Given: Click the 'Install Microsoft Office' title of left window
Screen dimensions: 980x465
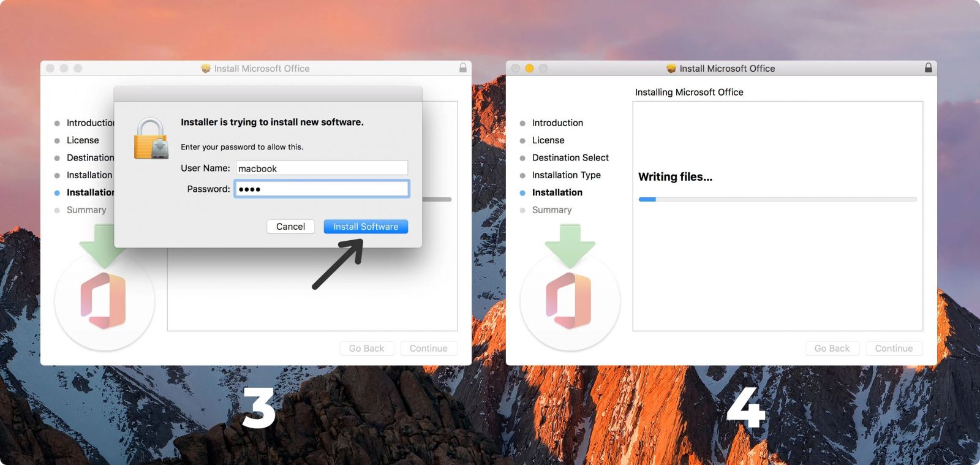Looking at the screenshot, I should pos(262,69).
